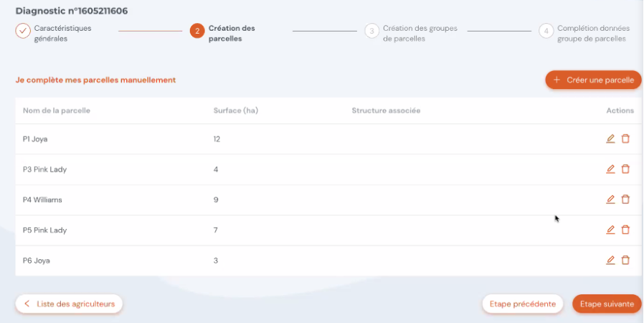Select step 1 Caractéristiques générales checkmark

[23, 32]
